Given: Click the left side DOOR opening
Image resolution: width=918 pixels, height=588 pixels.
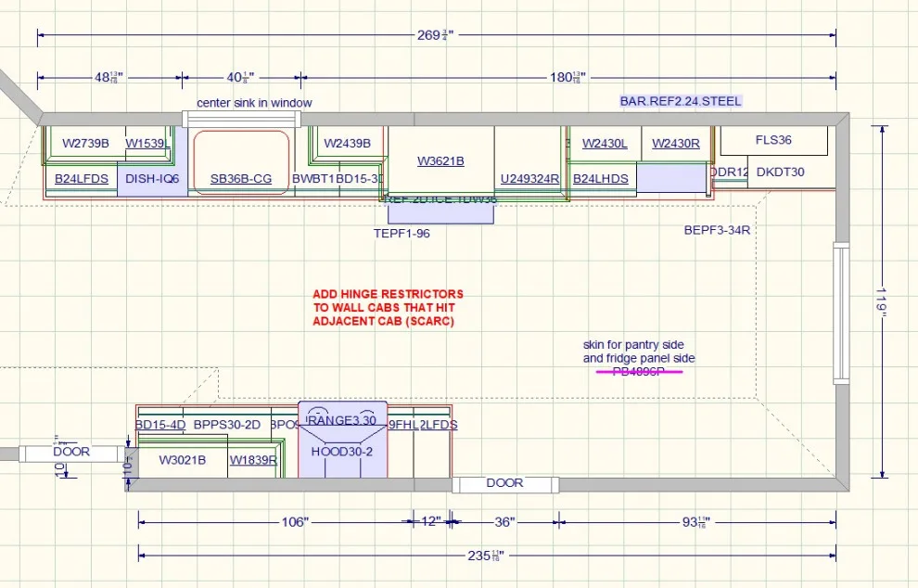Looking at the screenshot, I should tap(71, 453).
